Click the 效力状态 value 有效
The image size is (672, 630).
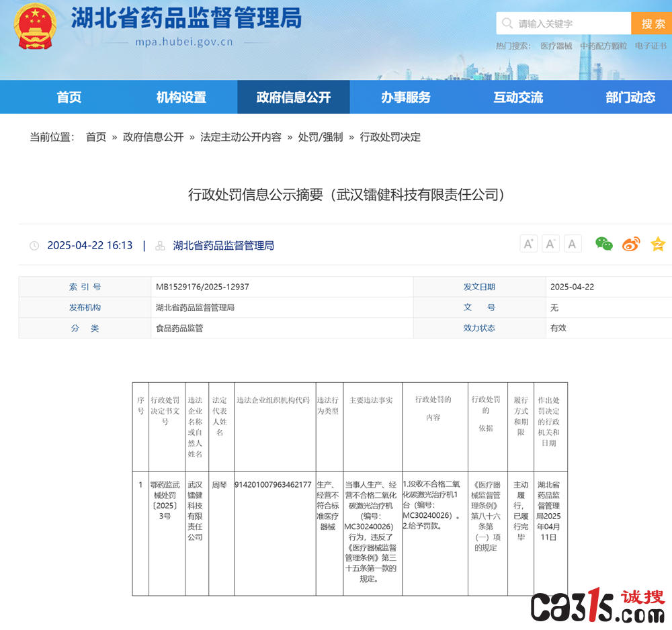(x=558, y=328)
